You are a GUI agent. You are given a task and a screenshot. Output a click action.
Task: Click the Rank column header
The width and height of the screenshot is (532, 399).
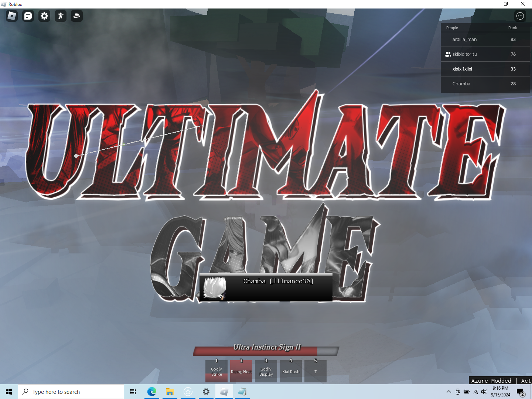(512, 28)
